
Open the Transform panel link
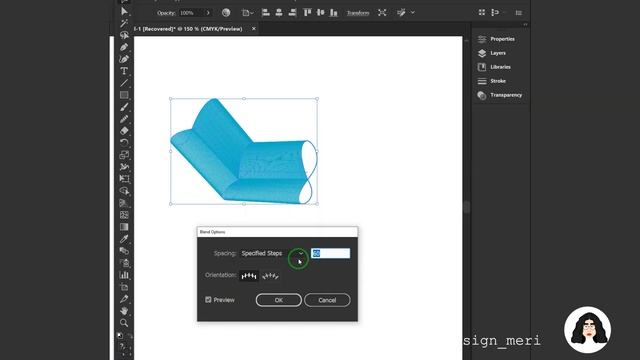(x=358, y=13)
